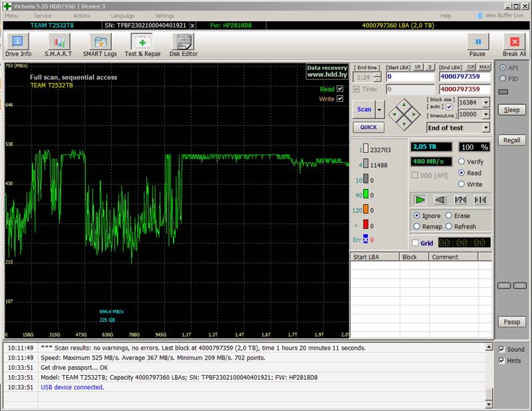
Task: Click in the Start LBA input field
Action: [x=410, y=76]
